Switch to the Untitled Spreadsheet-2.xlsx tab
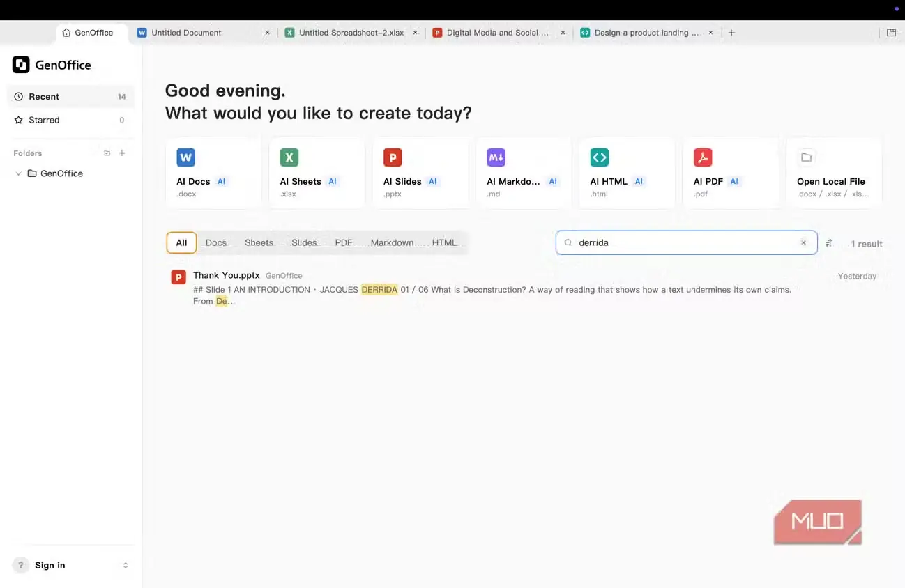Screen dimensions: 905x588 [351, 33]
